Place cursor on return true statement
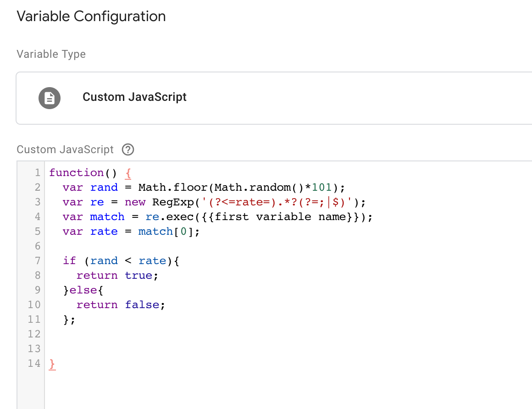This screenshot has height=409, width=532. (117, 276)
